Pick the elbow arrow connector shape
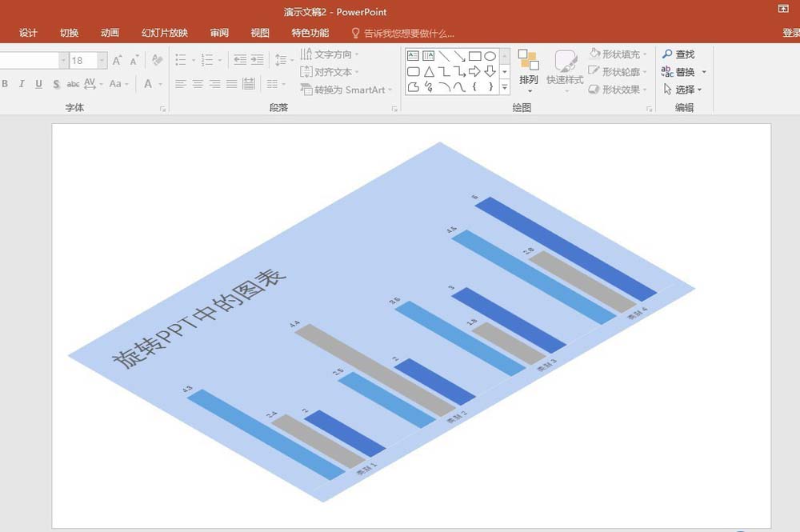Image resolution: width=800 pixels, height=532 pixels. click(459, 71)
